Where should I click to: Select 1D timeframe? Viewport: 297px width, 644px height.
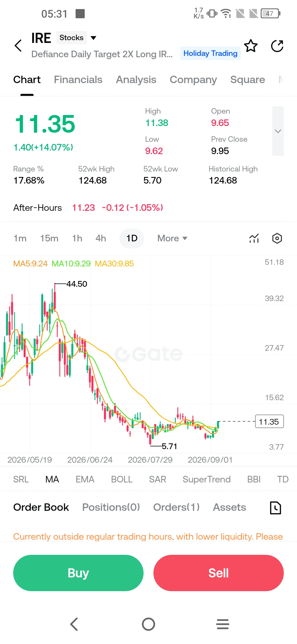pyautogui.click(x=132, y=238)
